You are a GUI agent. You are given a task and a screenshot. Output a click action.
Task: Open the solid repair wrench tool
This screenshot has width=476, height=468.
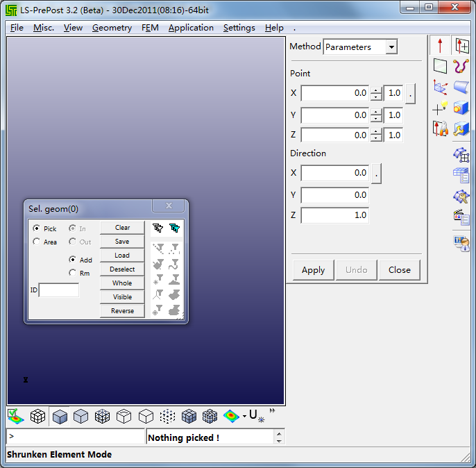coord(461,128)
